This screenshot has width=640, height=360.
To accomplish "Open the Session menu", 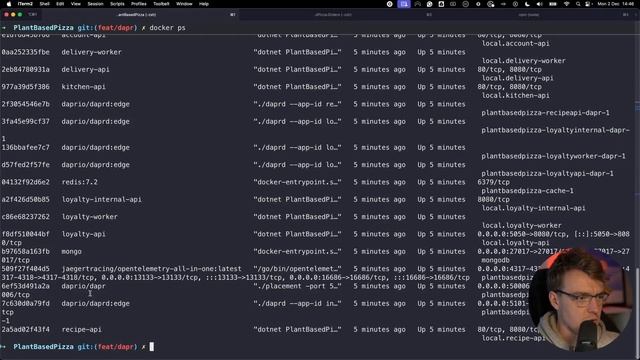I will coord(96,4).
